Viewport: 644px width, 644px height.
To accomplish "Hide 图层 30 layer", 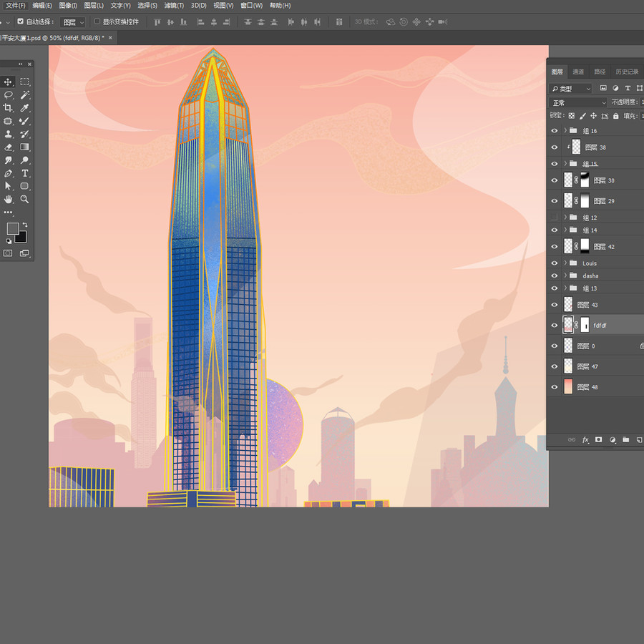I will tap(555, 180).
